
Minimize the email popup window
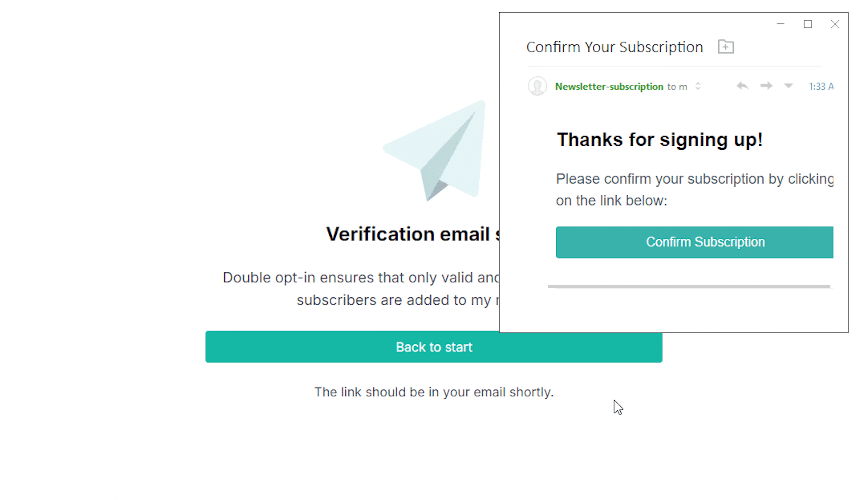point(781,24)
